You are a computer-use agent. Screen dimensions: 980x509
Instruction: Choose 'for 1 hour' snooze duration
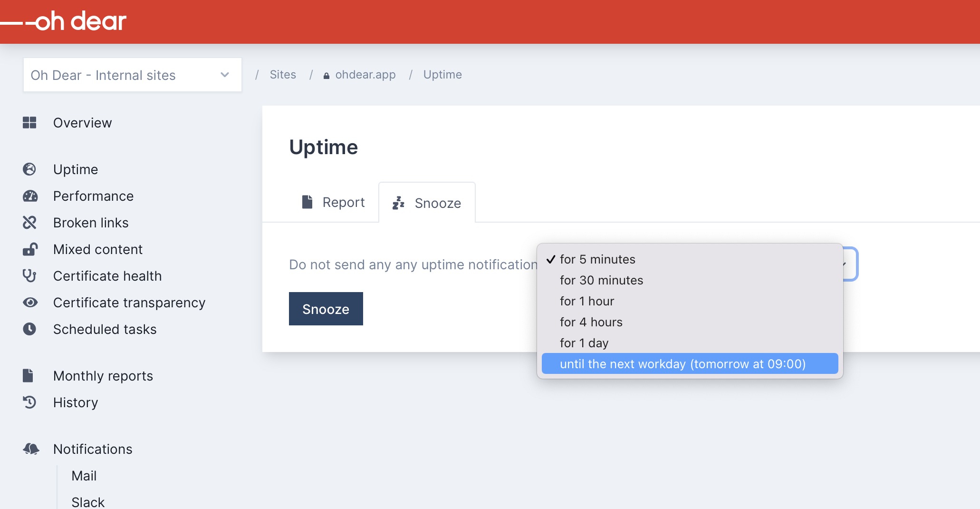point(690,301)
